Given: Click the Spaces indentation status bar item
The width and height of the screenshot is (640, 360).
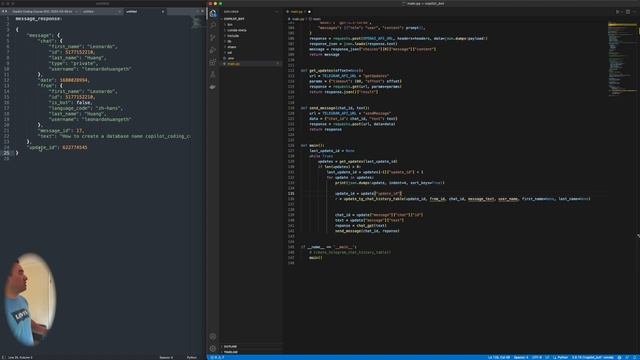Looking at the screenshot, I should (x=521, y=358).
